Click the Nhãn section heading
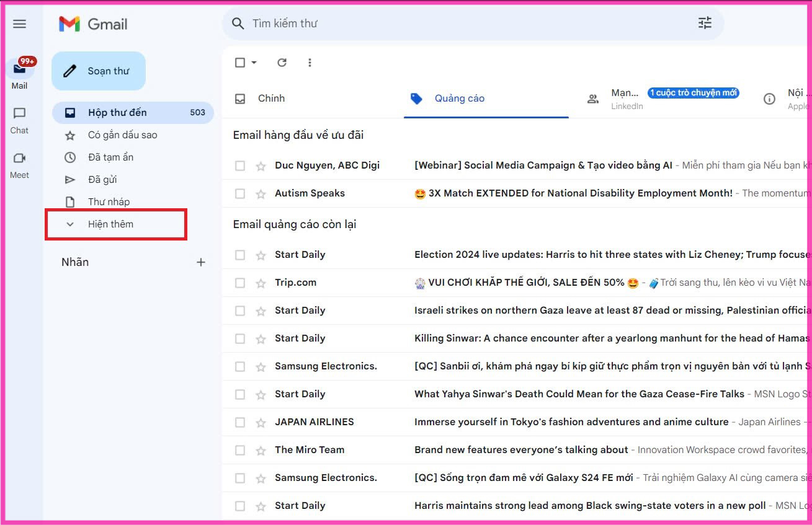The width and height of the screenshot is (812, 525). tap(75, 262)
